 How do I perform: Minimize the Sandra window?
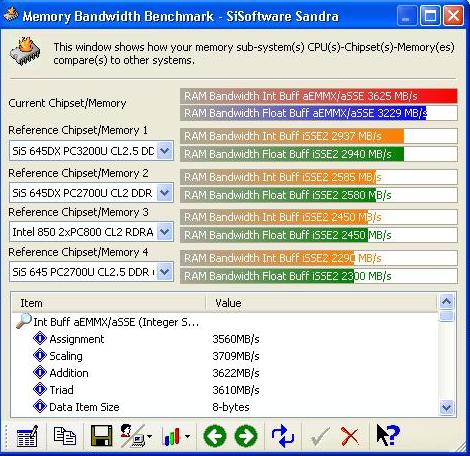407,16
